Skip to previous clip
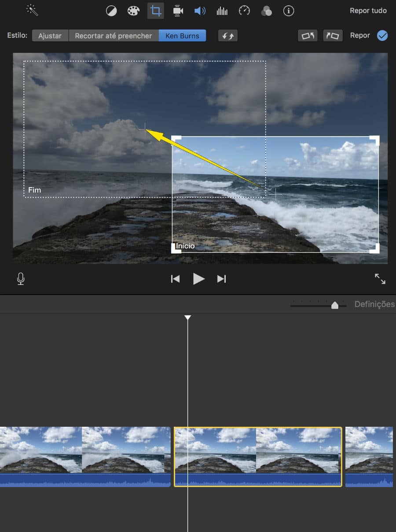The width and height of the screenshot is (396, 532). point(175,279)
